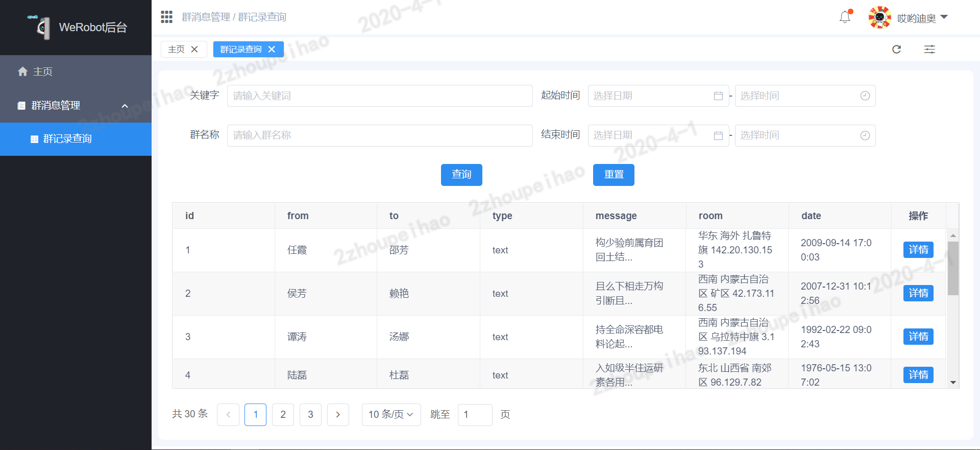Click the WeRobot logo icon
This screenshot has width=980, height=450.
(x=40, y=27)
